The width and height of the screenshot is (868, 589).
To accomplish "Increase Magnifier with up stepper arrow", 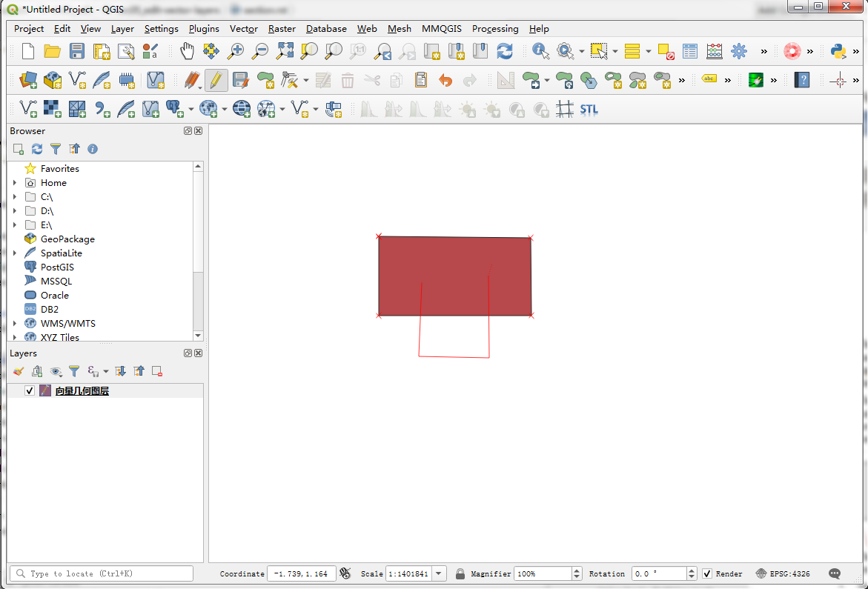I will (577, 570).
